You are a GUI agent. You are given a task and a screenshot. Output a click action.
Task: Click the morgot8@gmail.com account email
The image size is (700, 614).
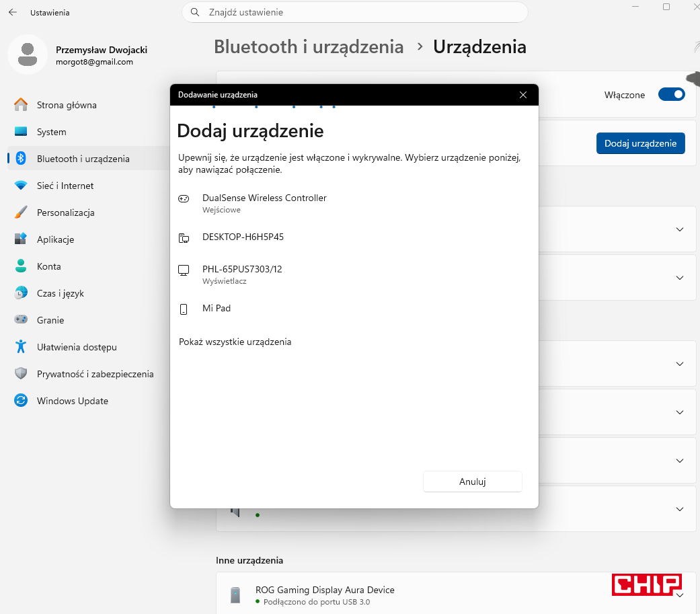point(94,62)
